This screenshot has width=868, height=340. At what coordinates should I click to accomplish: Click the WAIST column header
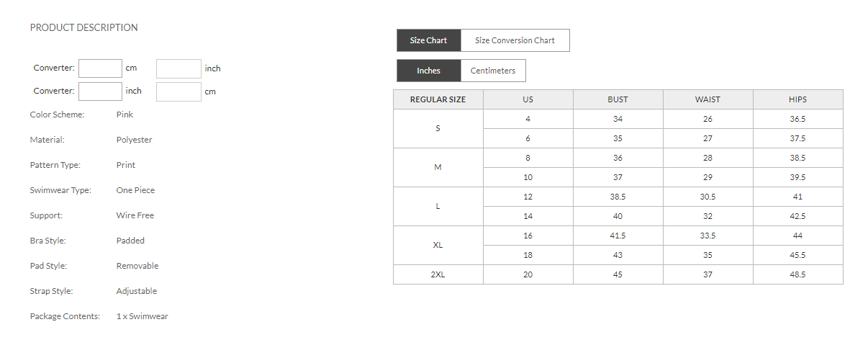(x=707, y=99)
